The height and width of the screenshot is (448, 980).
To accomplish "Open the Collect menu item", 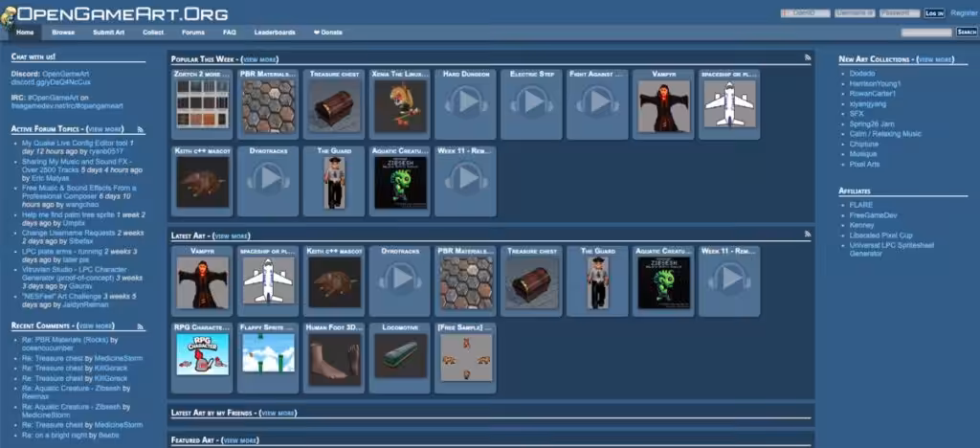I will 153,33.
